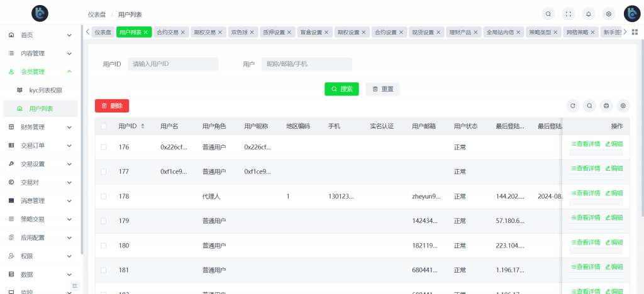This screenshot has width=644, height=294.
Task: Click the green 搜索 button
Action: [x=341, y=89]
